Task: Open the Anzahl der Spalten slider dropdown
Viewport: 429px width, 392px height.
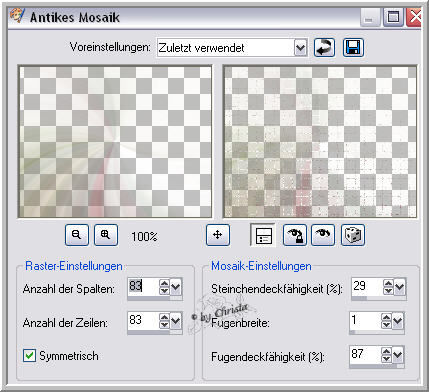Action: (176, 287)
